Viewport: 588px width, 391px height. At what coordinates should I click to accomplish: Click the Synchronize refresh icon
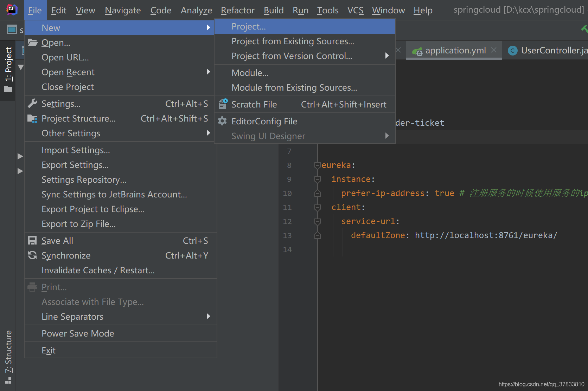click(x=32, y=255)
